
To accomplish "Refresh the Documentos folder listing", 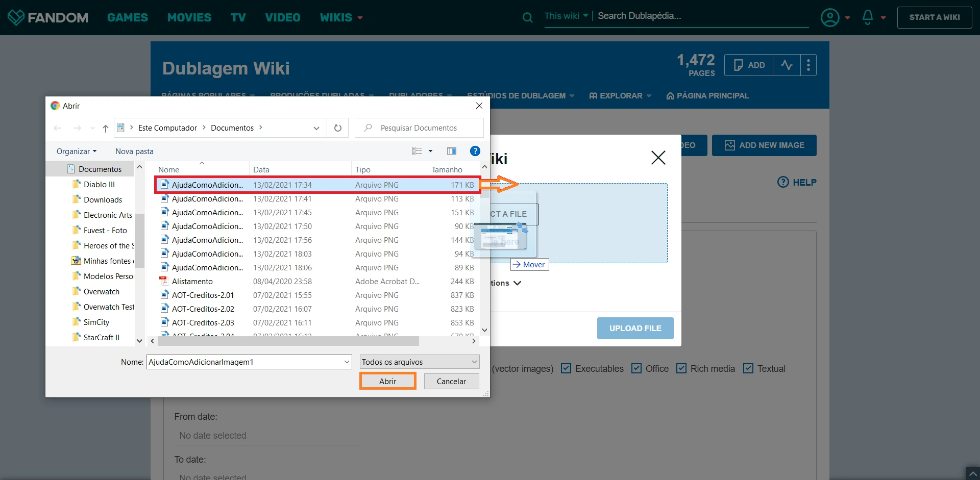I will click(x=338, y=128).
